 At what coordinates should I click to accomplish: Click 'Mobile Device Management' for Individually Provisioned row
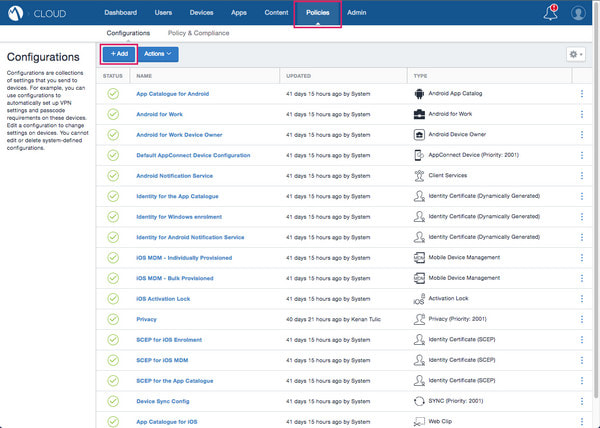(x=464, y=257)
